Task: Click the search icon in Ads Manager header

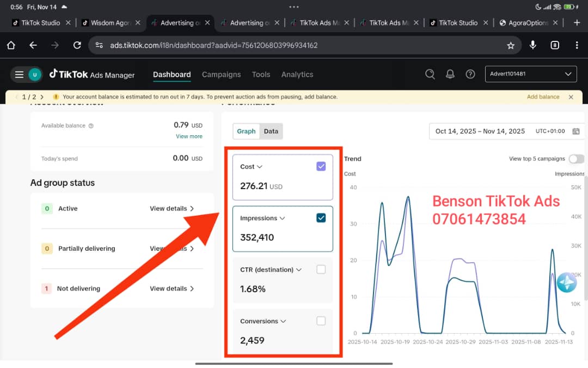Action: click(x=430, y=75)
